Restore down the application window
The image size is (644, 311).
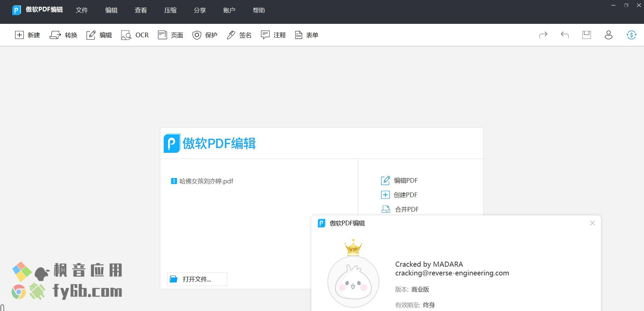[626, 5]
